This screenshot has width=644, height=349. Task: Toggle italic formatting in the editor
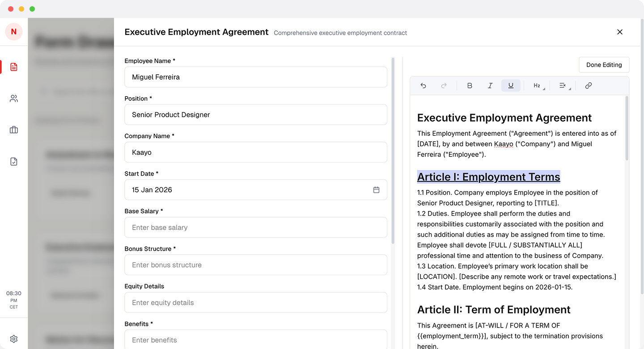[x=490, y=85]
